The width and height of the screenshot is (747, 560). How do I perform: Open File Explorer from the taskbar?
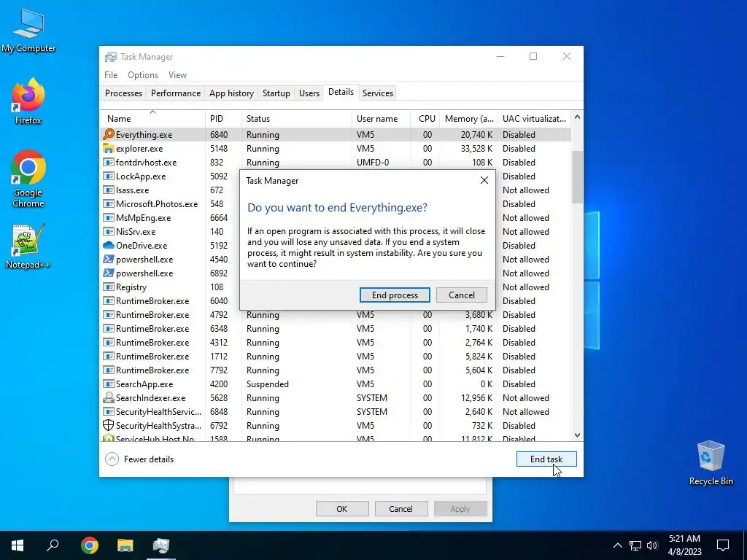(x=125, y=545)
